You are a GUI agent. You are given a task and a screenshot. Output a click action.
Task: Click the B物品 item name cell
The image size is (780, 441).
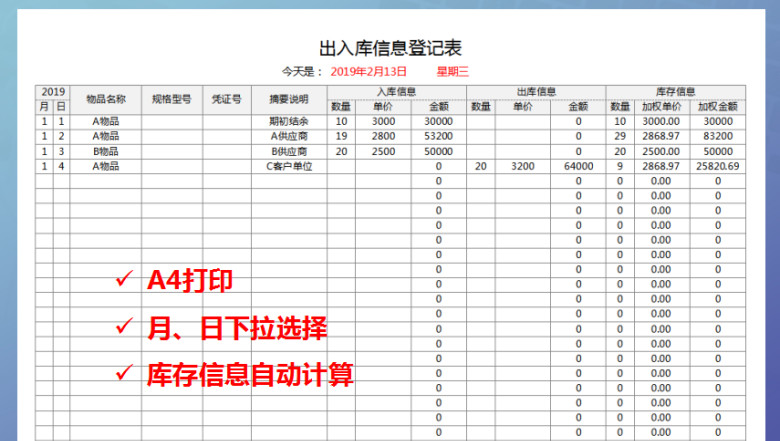point(106,152)
